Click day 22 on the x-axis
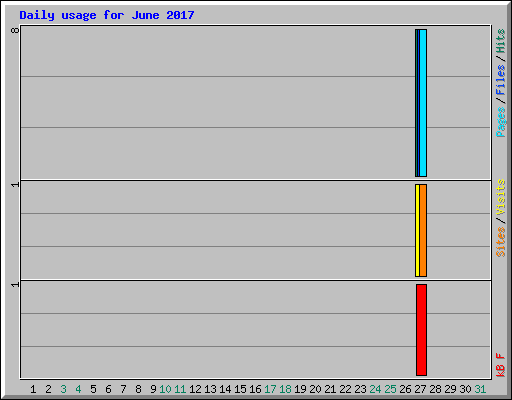Viewport: 512px width, 400px height. (x=345, y=389)
